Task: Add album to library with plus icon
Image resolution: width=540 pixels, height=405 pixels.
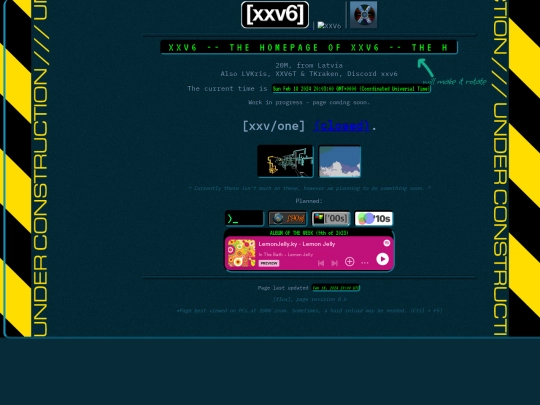Action: 349,262
